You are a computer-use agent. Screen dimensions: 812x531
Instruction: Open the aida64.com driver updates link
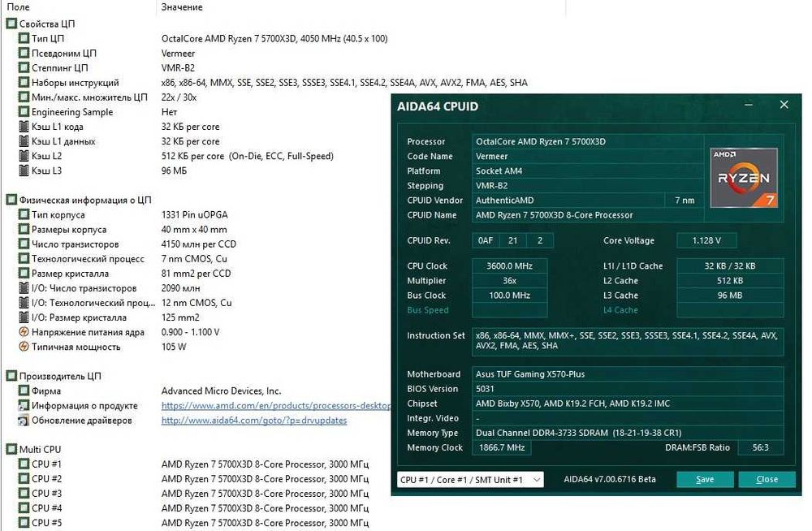click(x=253, y=420)
